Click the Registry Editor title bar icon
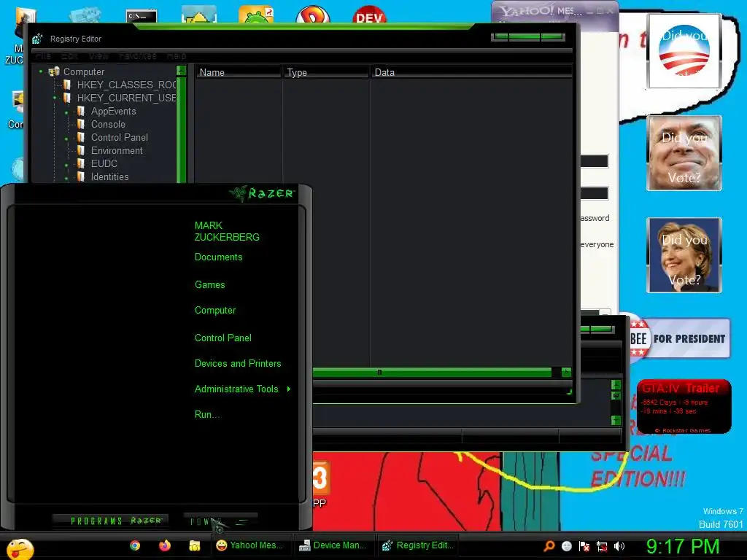The height and width of the screenshot is (560, 747). click(38, 39)
